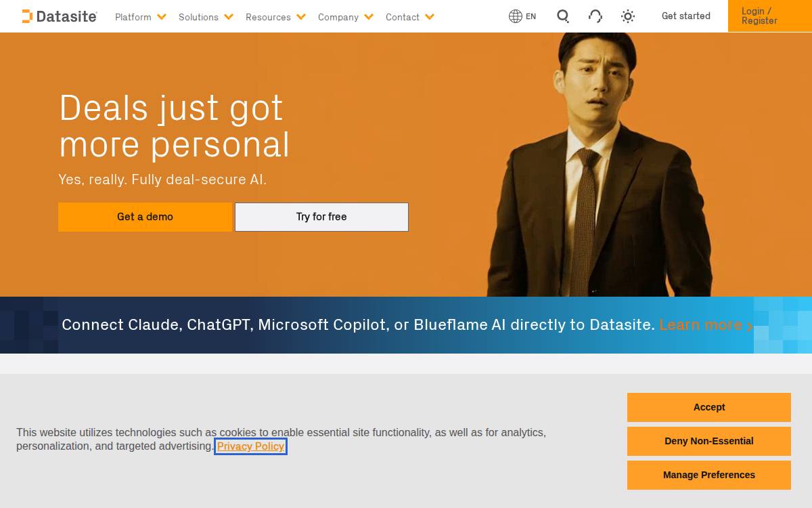The height and width of the screenshot is (508, 812).
Task: Open the Platform menu item
Action: [x=133, y=17]
